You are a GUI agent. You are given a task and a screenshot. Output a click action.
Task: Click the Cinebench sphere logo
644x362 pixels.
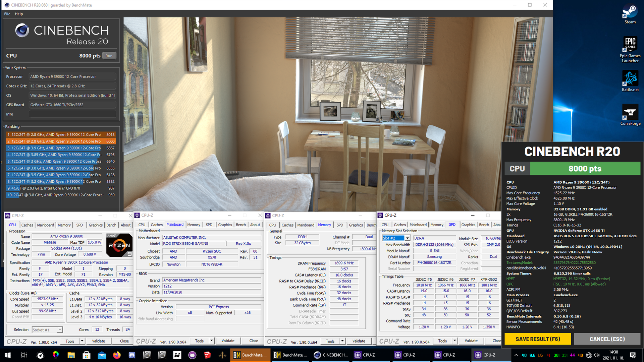tap(22, 31)
